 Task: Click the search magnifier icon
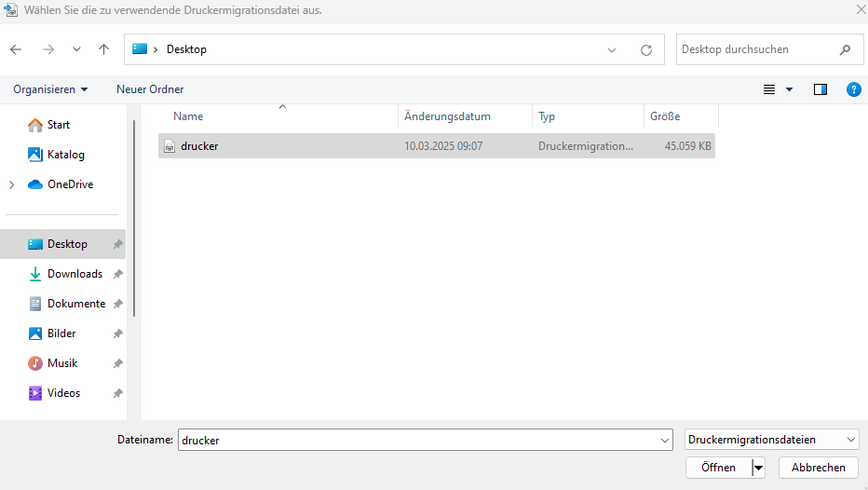845,49
